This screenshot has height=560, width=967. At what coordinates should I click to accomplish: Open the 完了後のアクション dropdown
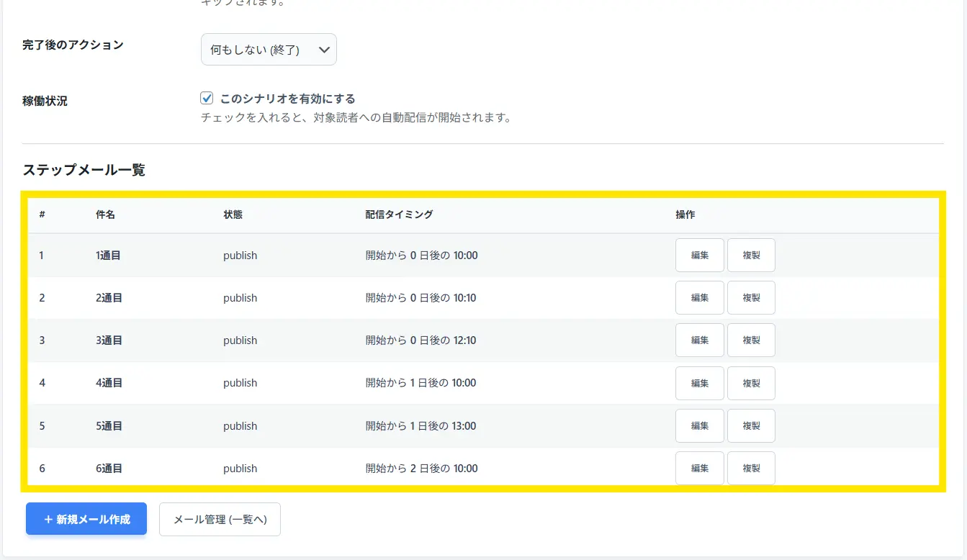coord(269,50)
